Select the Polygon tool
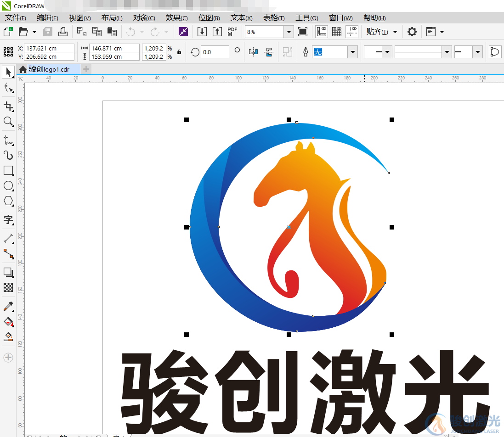Image resolution: width=504 pixels, height=437 pixels. point(8,201)
